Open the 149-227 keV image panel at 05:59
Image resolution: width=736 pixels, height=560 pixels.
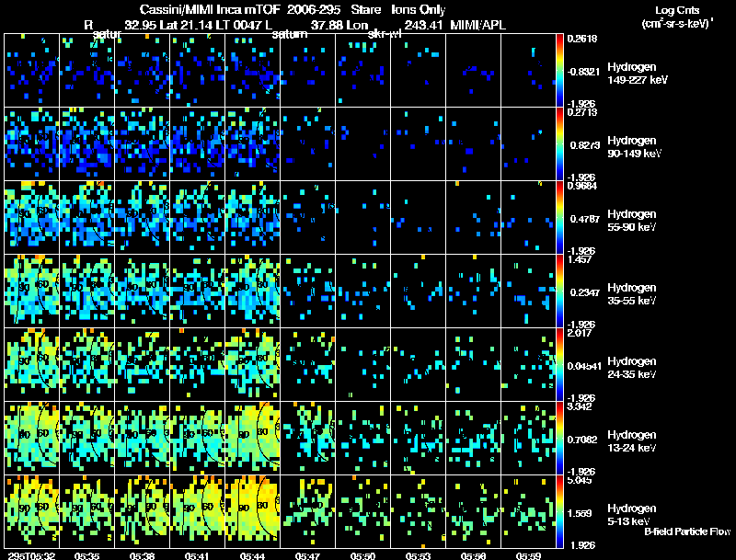[x=528, y=71]
